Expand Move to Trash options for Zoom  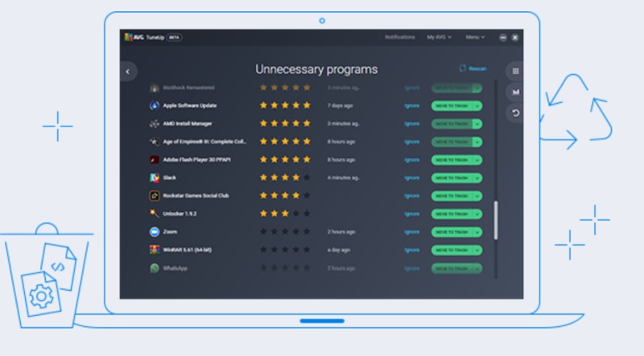[x=477, y=232]
